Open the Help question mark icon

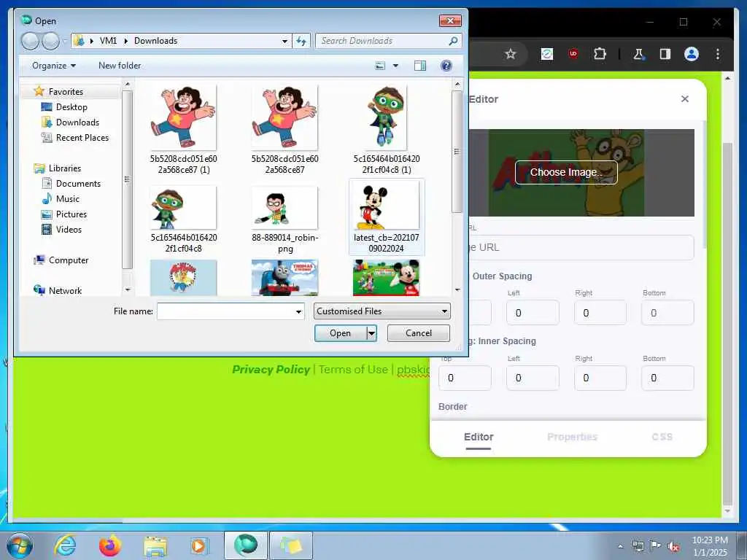446,66
